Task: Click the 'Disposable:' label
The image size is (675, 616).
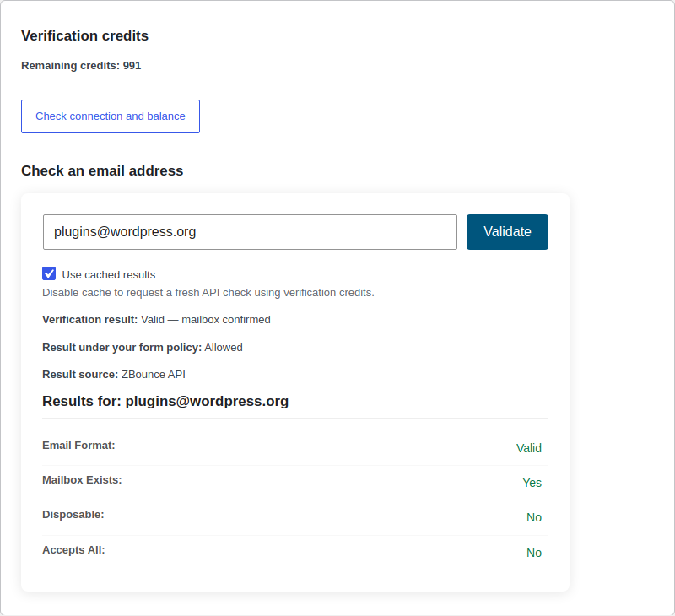Action: pyautogui.click(x=73, y=515)
